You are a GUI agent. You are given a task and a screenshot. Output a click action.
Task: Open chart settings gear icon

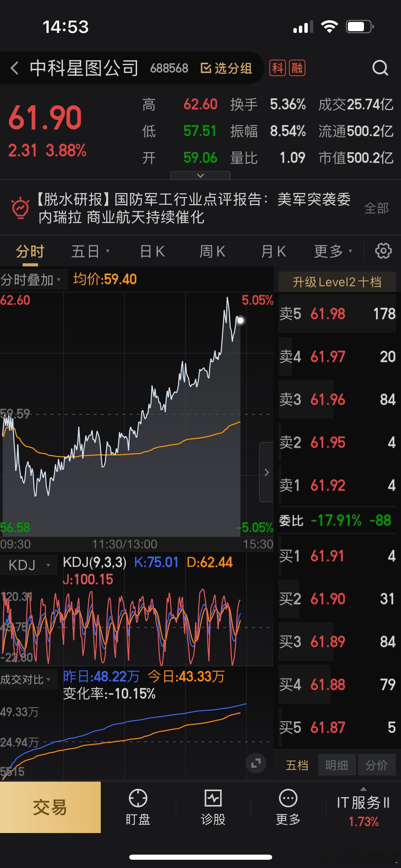click(x=383, y=251)
